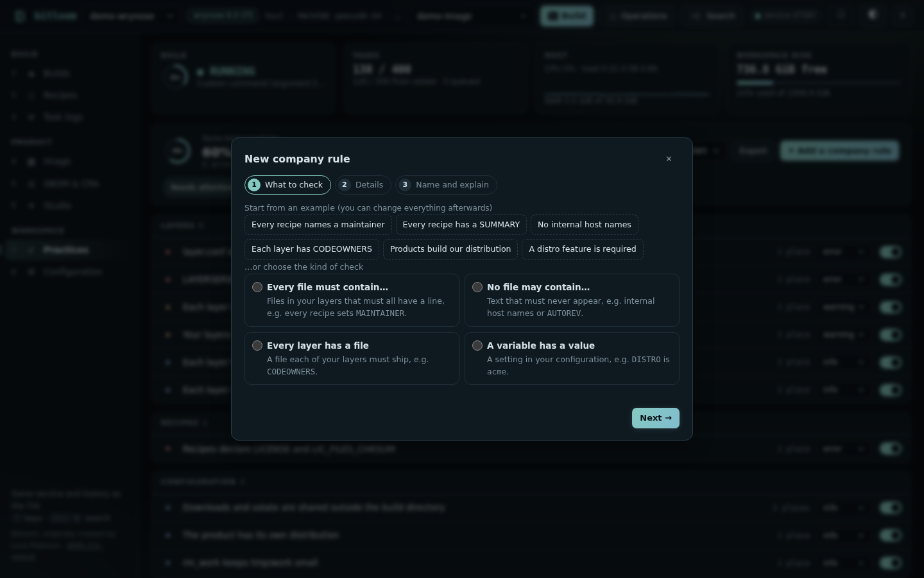924x578 pixels.
Task: Disable the "Recipes declare LICENSE" rule switch
Action: (x=891, y=449)
